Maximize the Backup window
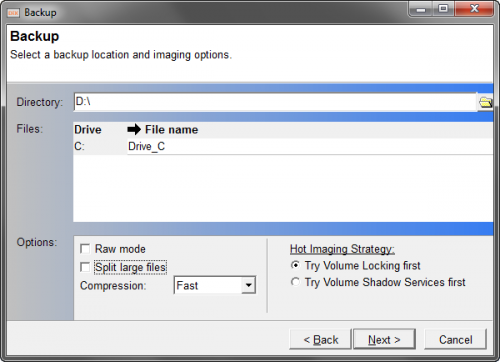The width and height of the screenshot is (500, 362). tap(443, 9)
